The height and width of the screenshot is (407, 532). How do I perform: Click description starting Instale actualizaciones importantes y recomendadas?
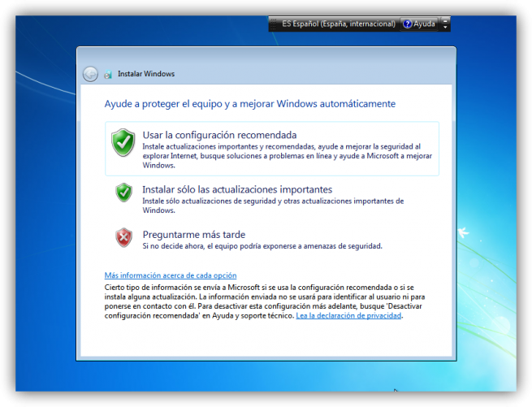click(287, 156)
